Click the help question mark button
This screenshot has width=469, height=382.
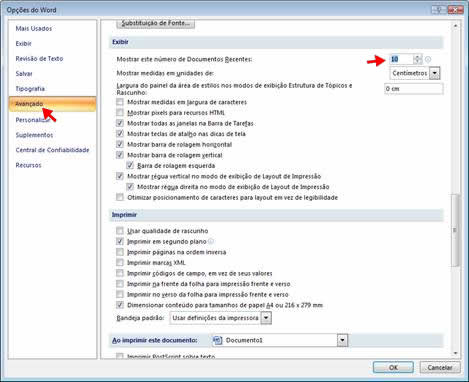point(439,10)
